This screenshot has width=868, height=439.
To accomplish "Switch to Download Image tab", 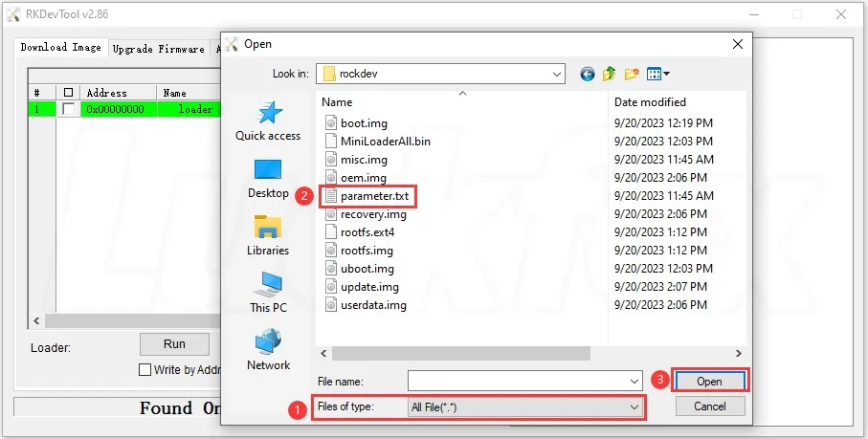I will pyautogui.click(x=61, y=48).
